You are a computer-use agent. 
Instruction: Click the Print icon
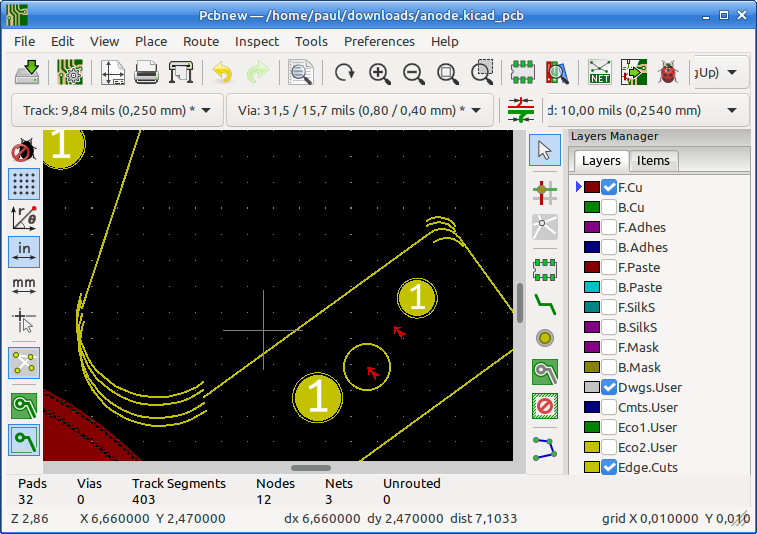coord(146,73)
